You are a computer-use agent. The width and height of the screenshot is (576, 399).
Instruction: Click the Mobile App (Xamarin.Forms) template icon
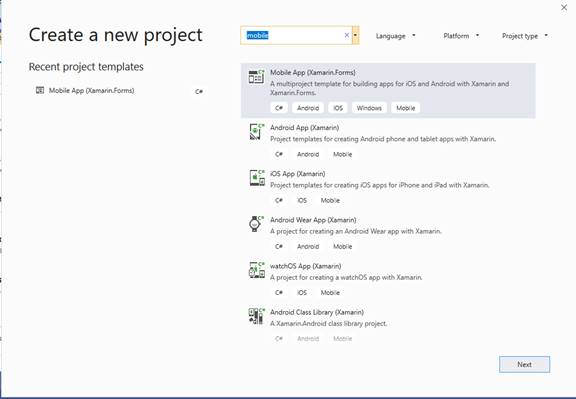coord(256,76)
